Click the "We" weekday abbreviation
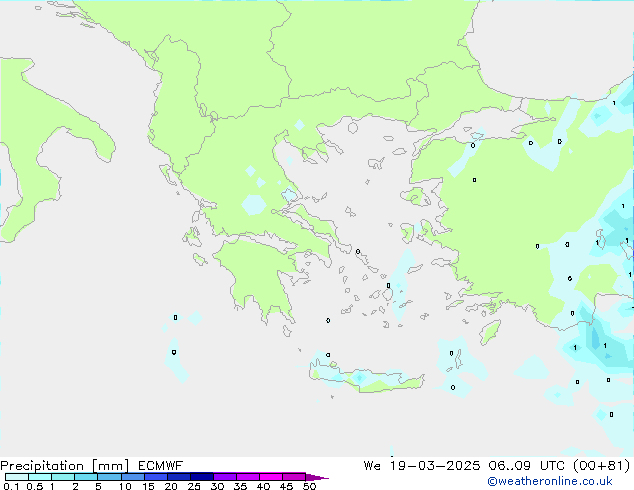 click(x=372, y=466)
